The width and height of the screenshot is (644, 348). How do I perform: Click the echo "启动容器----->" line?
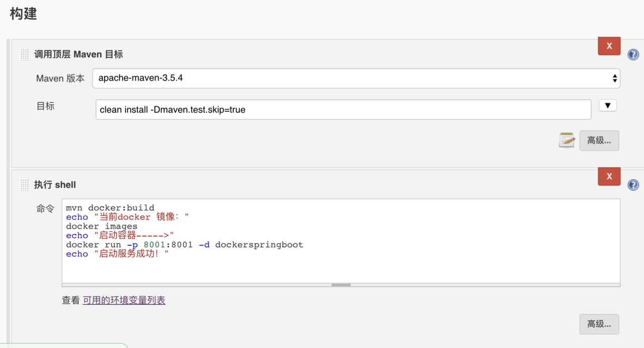(x=120, y=235)
